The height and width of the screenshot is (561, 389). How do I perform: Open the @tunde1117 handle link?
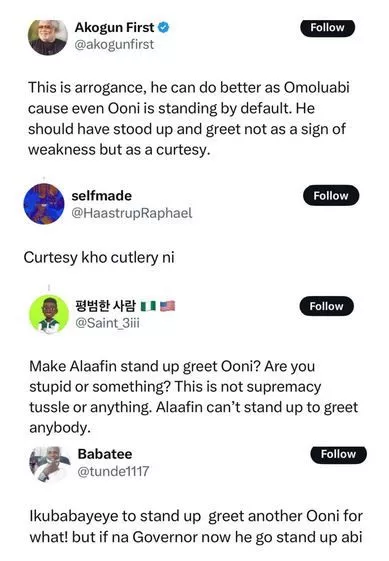pyautogui.click(x=113, y=472)
